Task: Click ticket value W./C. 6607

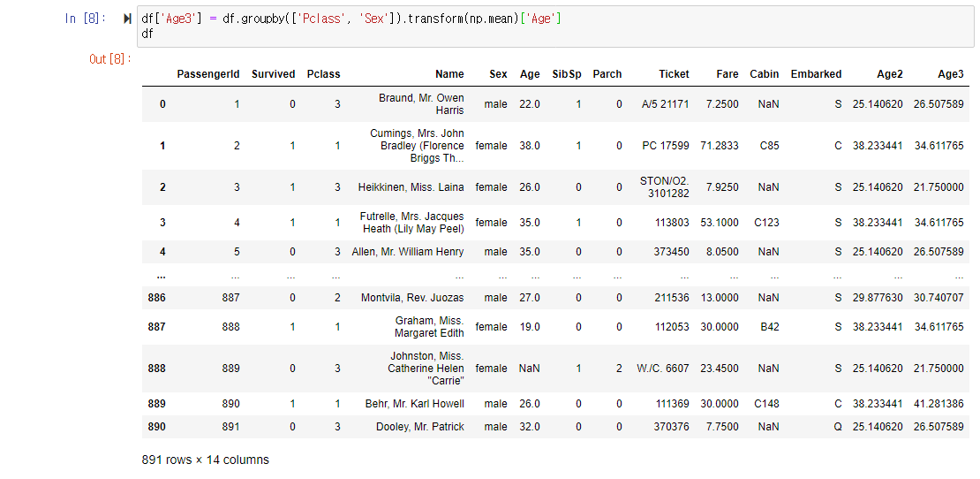Action: point(663,369)
